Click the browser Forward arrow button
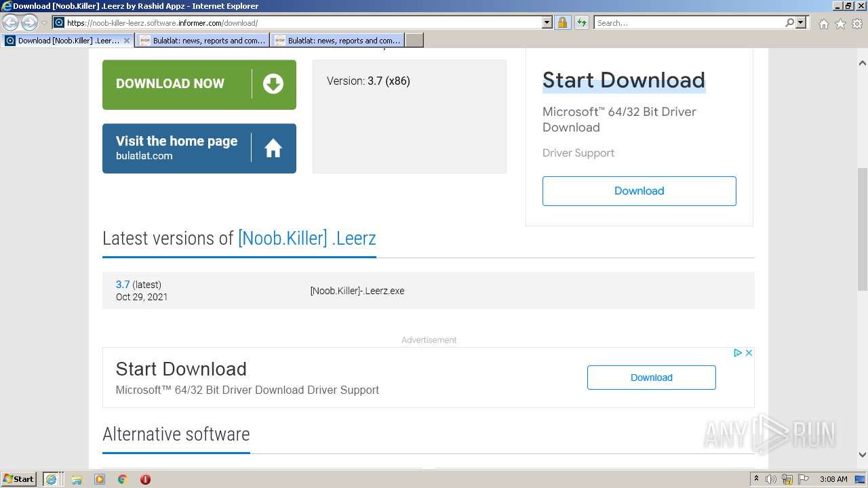 (29, 23)
